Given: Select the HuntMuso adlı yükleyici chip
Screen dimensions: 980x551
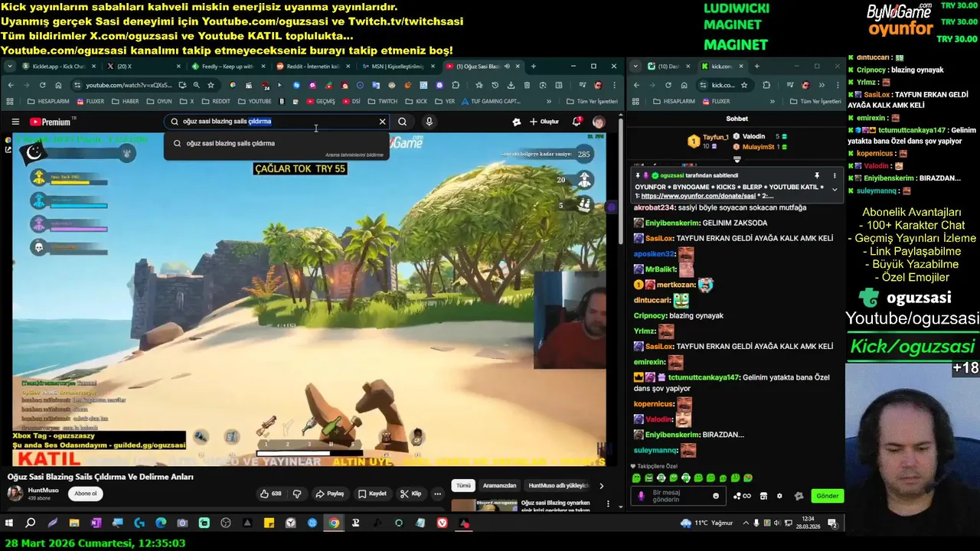Looking at the screenshot, I should [x=558, y=485].
